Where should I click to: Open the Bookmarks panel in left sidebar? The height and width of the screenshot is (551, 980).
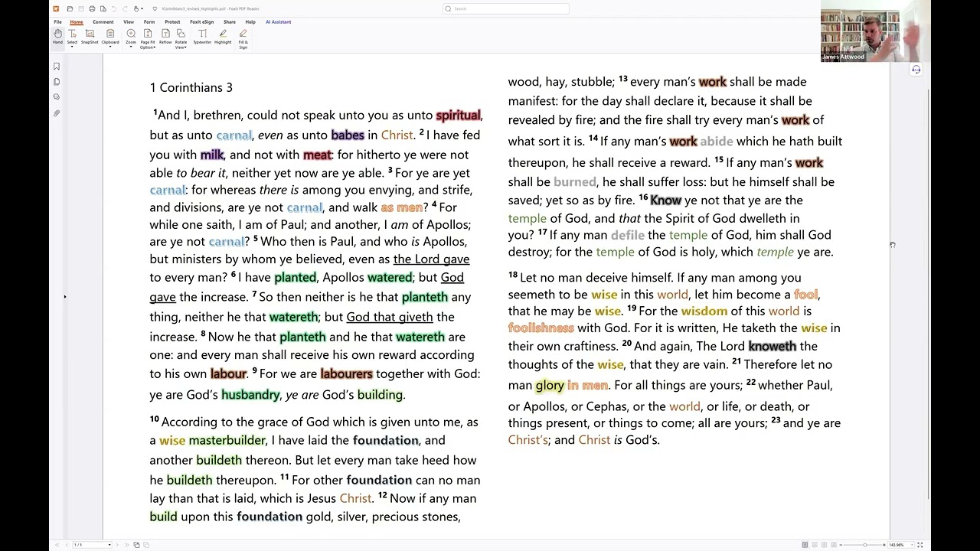pos(57,67)
